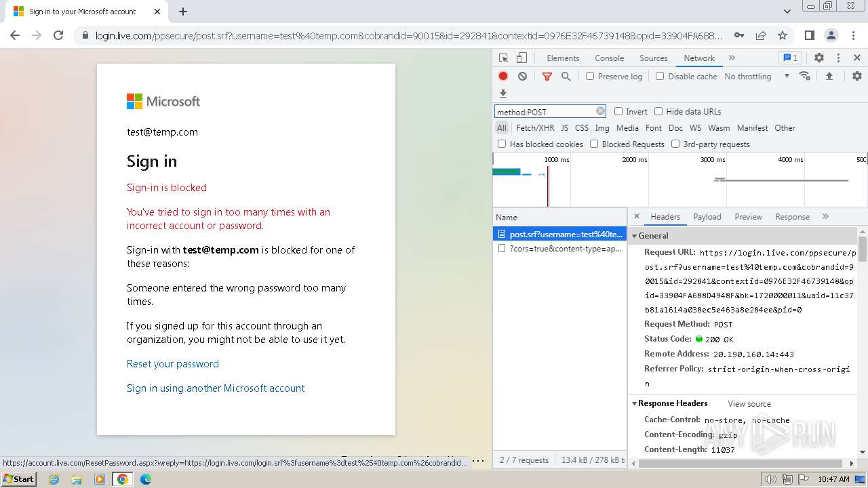Sign in using another Microsoft account
This screenshot has width=868, height=488.
[216, 388]
